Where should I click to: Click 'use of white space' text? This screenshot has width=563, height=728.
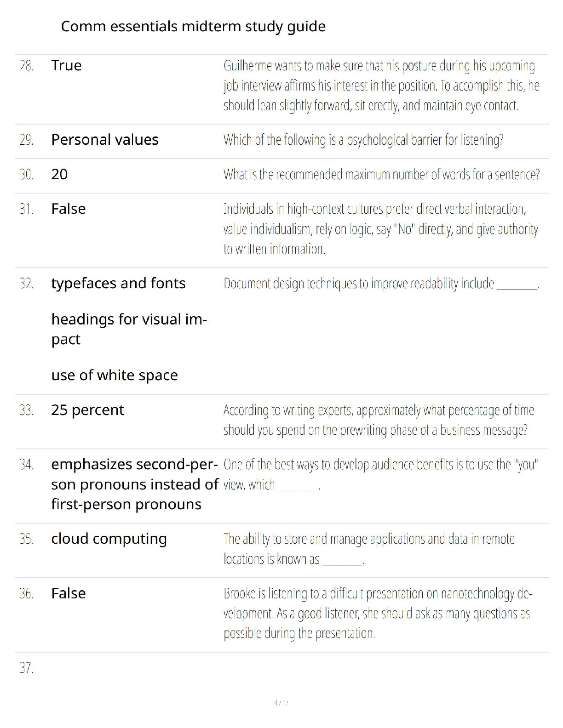[x=115, y=375]
